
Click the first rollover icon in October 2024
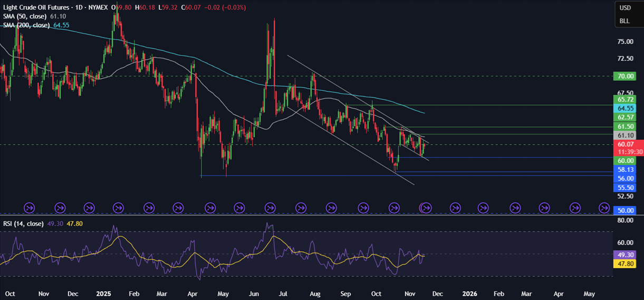click(30, 208)
